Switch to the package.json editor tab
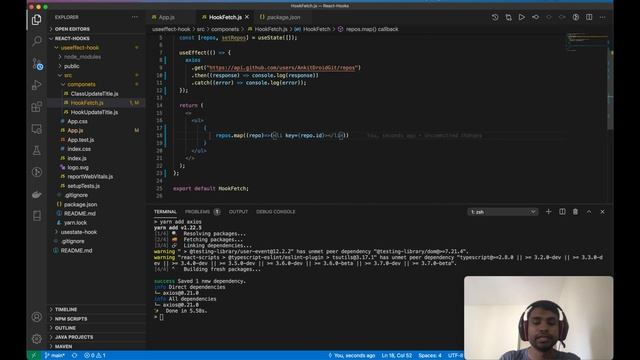Image resolution: width=640 pixels, height=360 pixels. 283,17
